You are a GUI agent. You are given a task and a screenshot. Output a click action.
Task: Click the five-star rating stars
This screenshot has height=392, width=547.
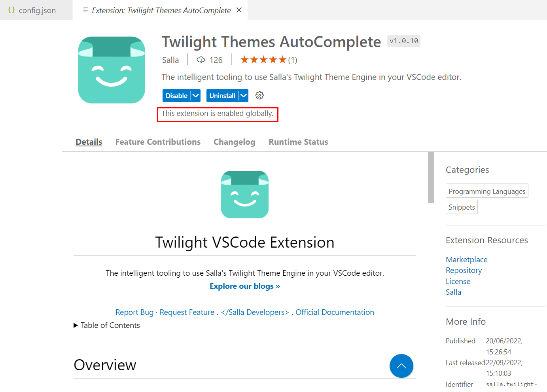coord(263,59)
